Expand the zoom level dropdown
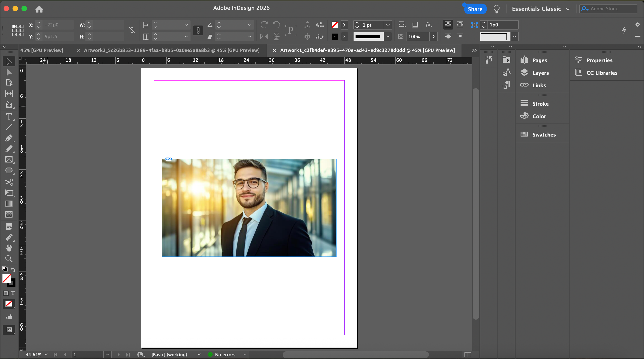Viewport: 644px width, 359px height. point(46,355)
